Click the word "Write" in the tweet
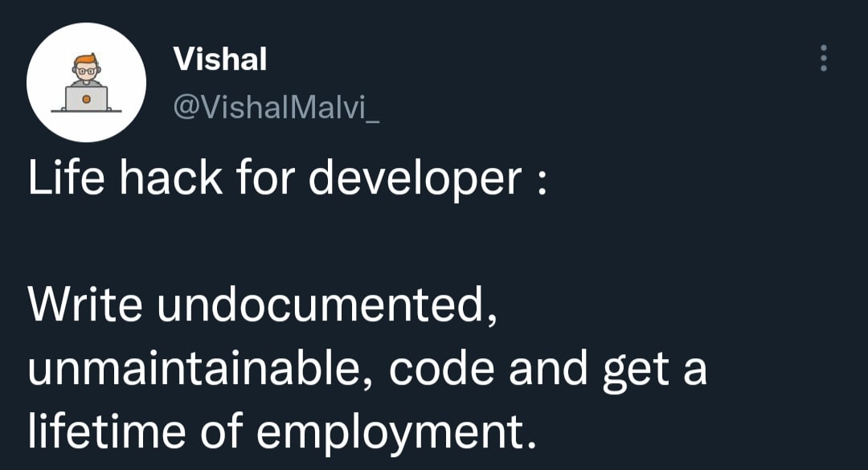 [85, 304]
